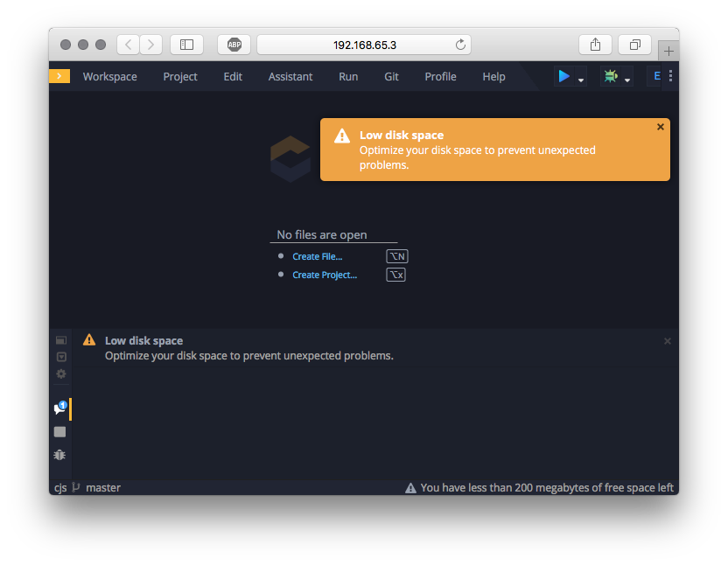Toggle the panel maximize icon
The height and width of the screenshot is (565, 728).
pos(61,340)
